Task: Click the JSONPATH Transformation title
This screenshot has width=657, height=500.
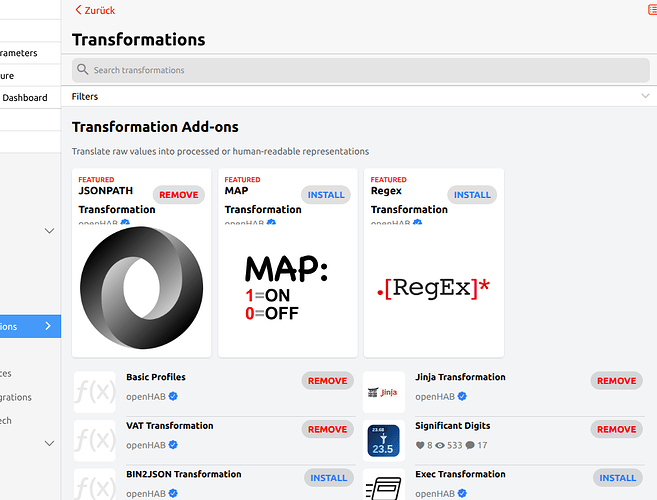Action: tap(116, 200)
